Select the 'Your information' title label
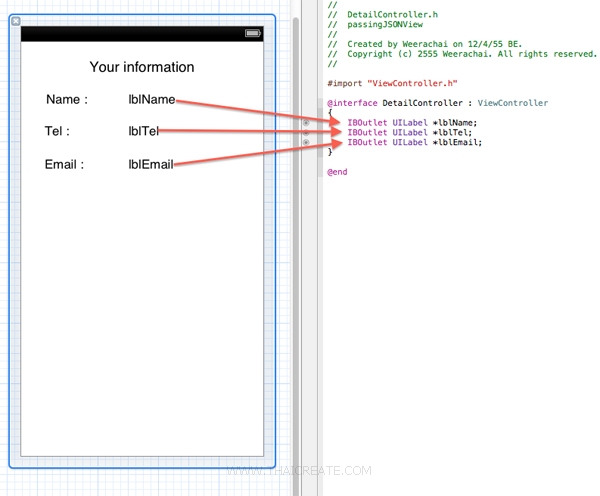 click(x=142, y=67)
